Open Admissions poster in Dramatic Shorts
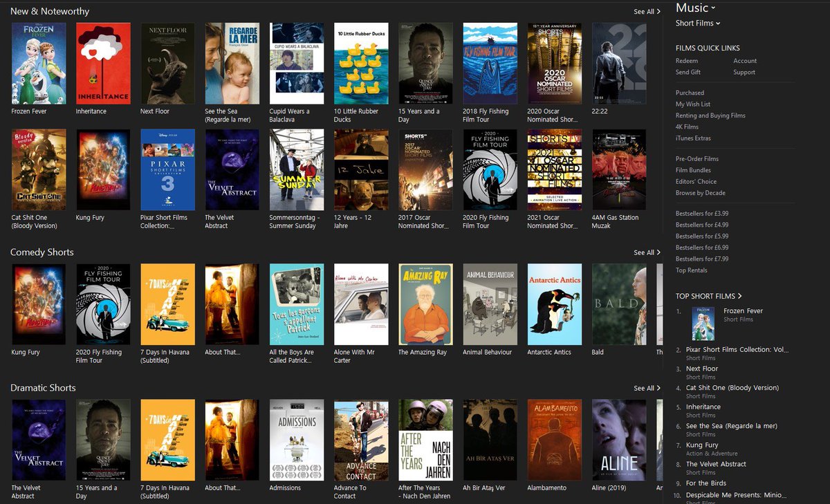This screenshot has width=830, height=504. 297,440
